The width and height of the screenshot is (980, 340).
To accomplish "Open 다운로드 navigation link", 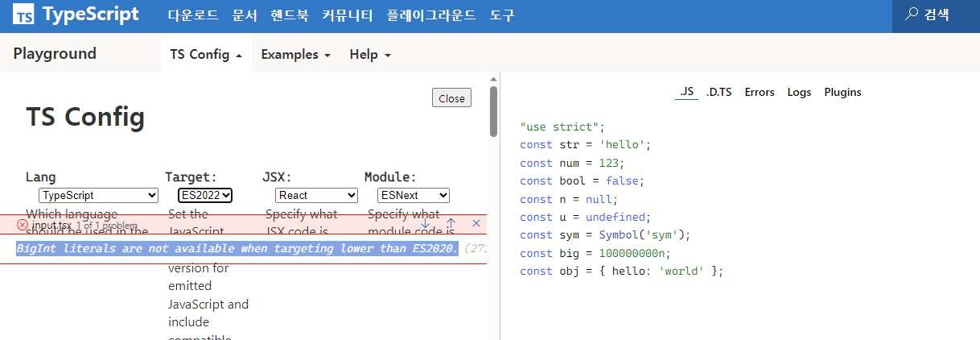I will tap(193, 15).
